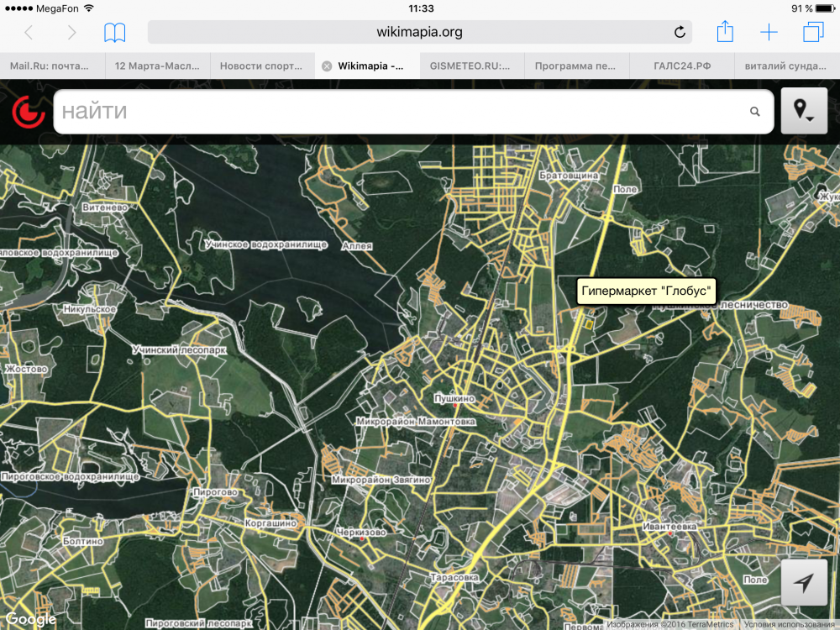Go back to previous page
Image resolution: width=840 pixels, height=630 pixels.
pyautogui.click(x=29, y=33)
